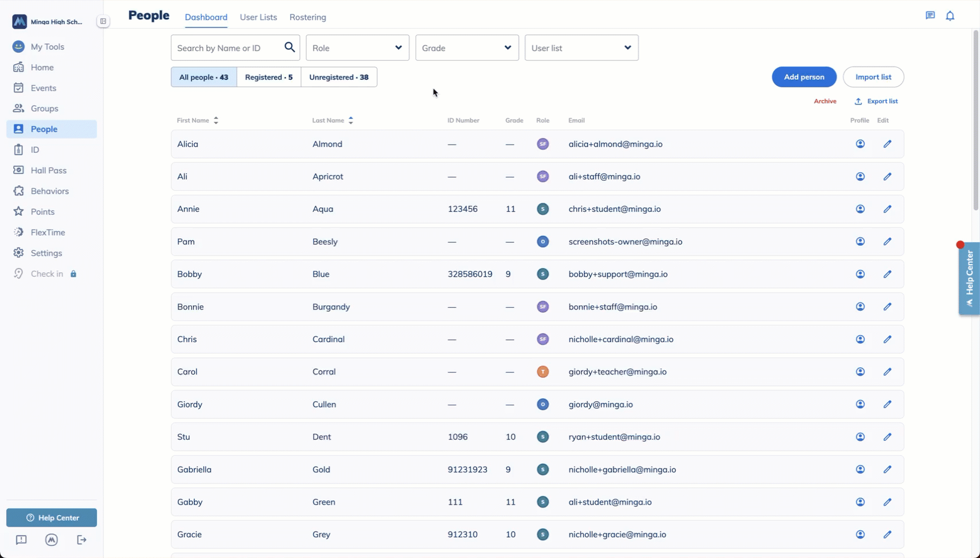Open Events in sidebar
This screenshot has height=558, width=980.
click(52, 88)
